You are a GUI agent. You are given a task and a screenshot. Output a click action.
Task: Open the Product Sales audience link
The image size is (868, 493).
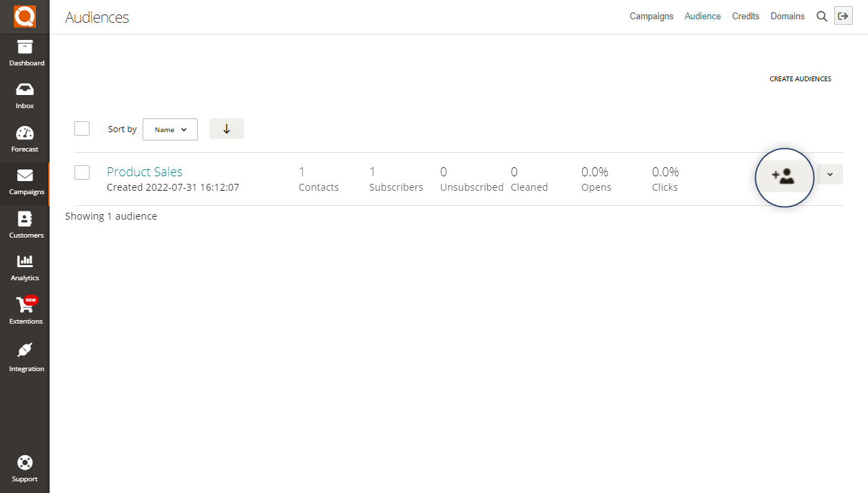point(145,172)
